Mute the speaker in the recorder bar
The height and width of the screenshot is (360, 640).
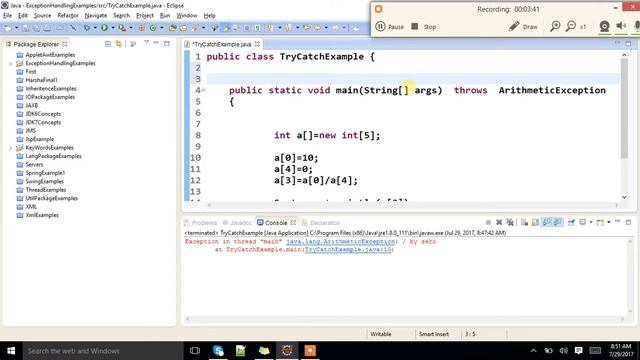click(621, 26)
